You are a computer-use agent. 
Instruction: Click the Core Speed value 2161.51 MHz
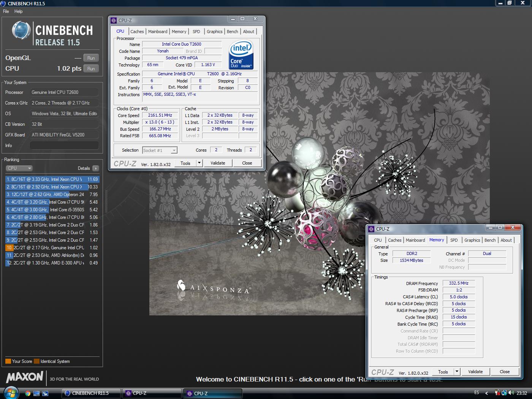tap(160, 115)
